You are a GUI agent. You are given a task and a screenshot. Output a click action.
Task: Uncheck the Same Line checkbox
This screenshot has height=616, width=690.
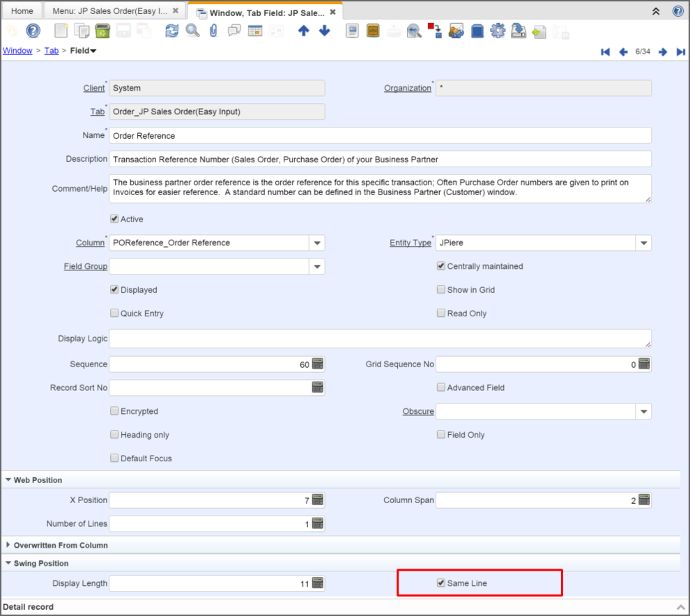coord(441,583)
